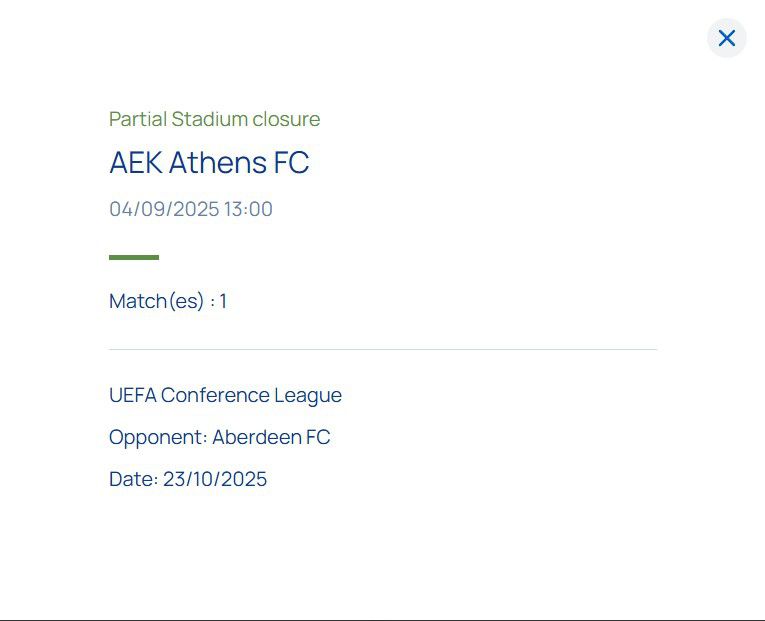Image resolution: width=765 pixels, height=621 pixels.
Task: Click the word League in competition name
Action: point(308,396)
